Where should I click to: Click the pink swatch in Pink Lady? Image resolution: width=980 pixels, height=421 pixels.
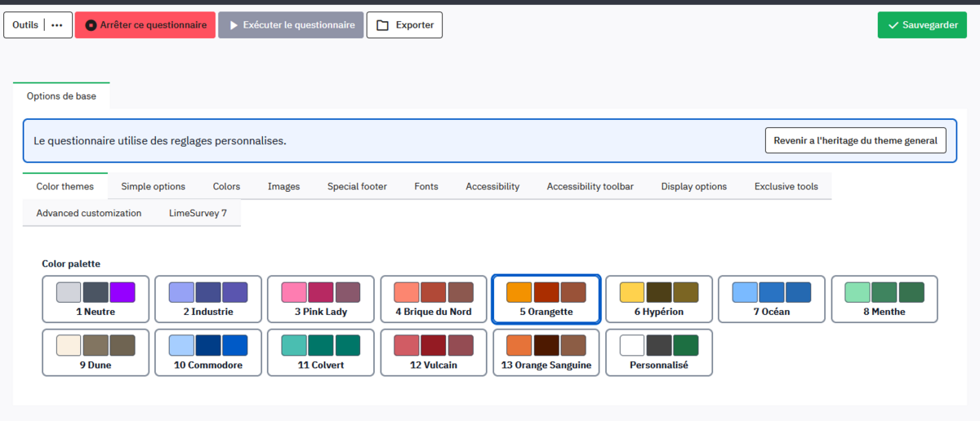click(294, 292)
